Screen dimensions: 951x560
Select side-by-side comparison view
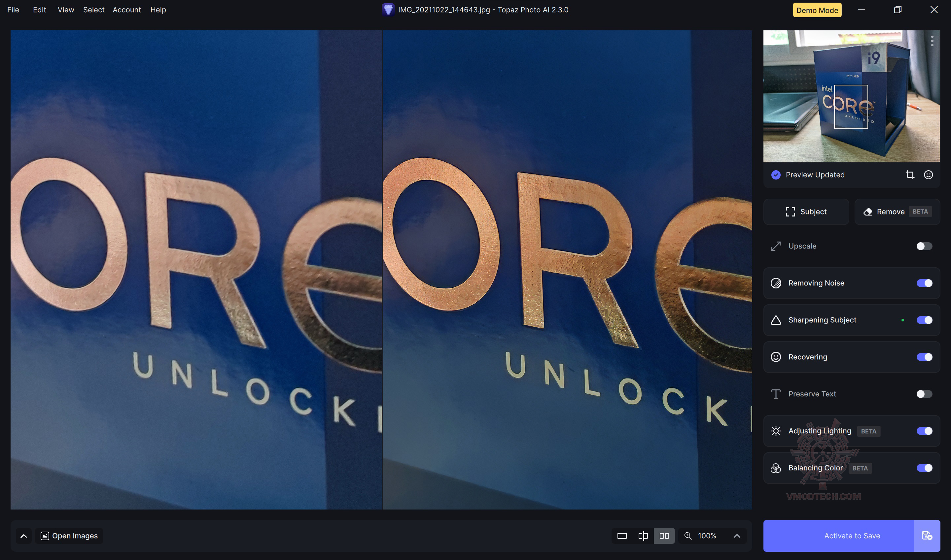click(664, 536)
